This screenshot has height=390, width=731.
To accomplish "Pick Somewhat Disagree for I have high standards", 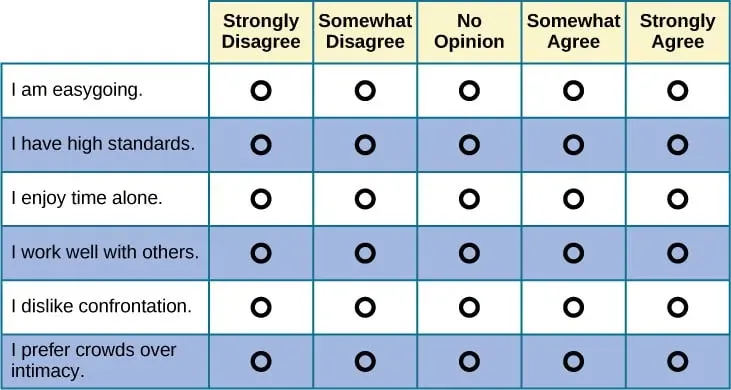I will click(x=365, y=145).
